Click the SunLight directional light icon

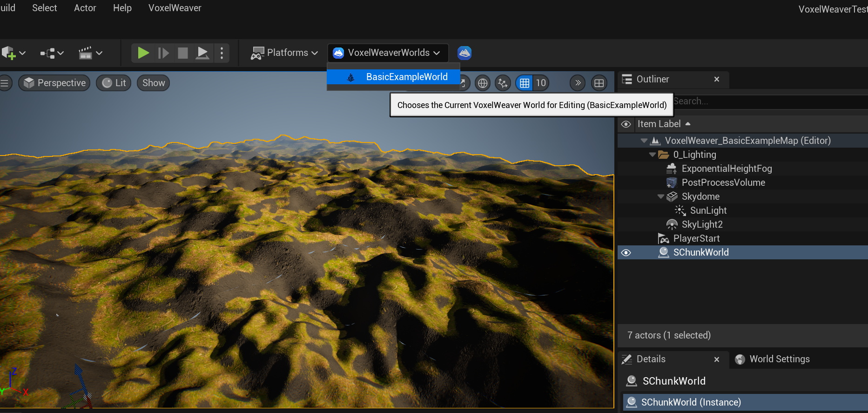coord(680,210)
